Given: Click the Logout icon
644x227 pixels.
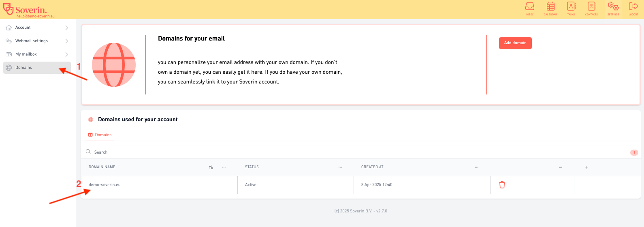Looking at the screenshot, I should (633, 7).
